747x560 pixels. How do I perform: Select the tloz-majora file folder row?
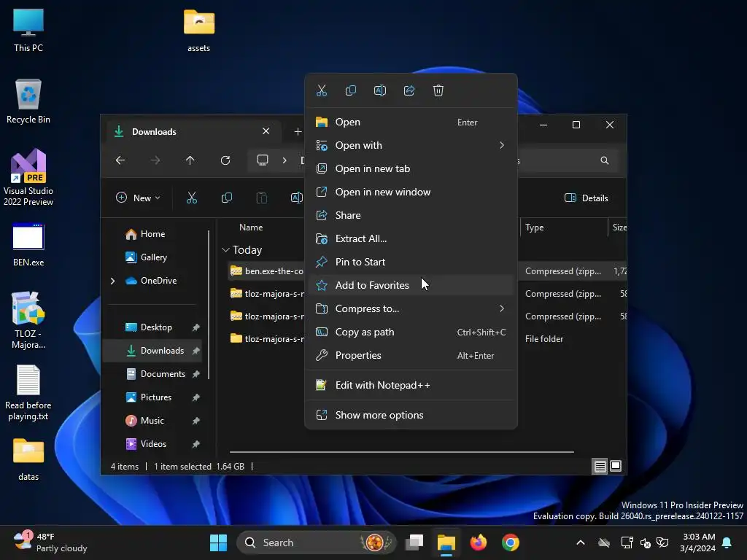tap(267, 338)
